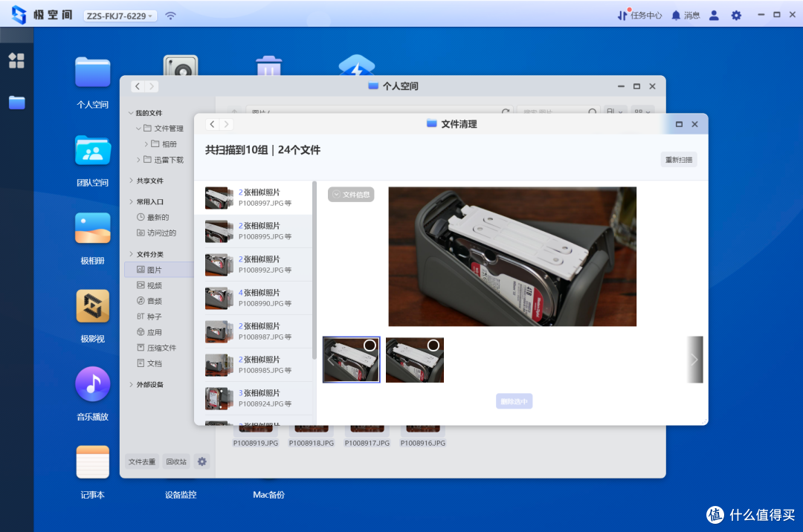Open the trash icon on desktop
Image resolution: width=803 pixels, height=532 pixels.
pyautogui.click(x=269, y=66)
